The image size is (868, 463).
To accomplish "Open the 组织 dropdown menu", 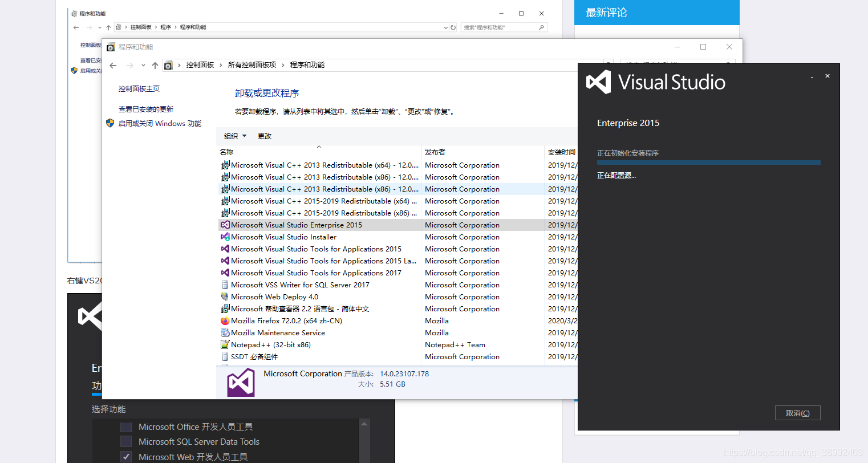I will (x=235, y=136).
